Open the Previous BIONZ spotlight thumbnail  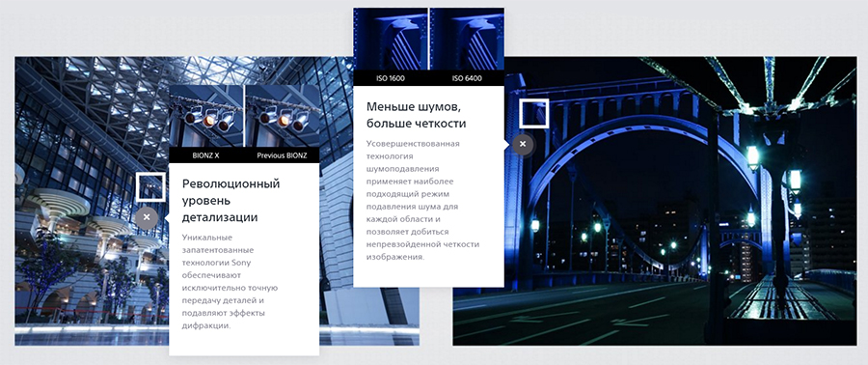(283, 116)
